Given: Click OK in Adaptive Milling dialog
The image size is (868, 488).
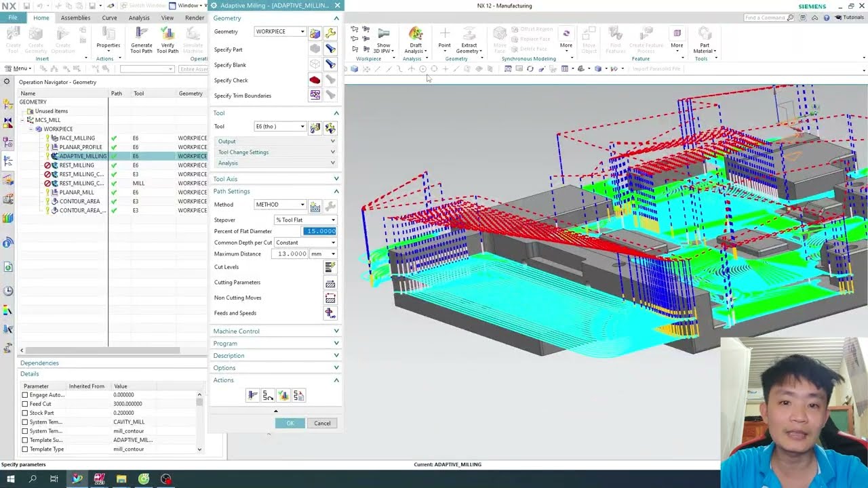Looking at the screenshot, I should click(290, 423).
